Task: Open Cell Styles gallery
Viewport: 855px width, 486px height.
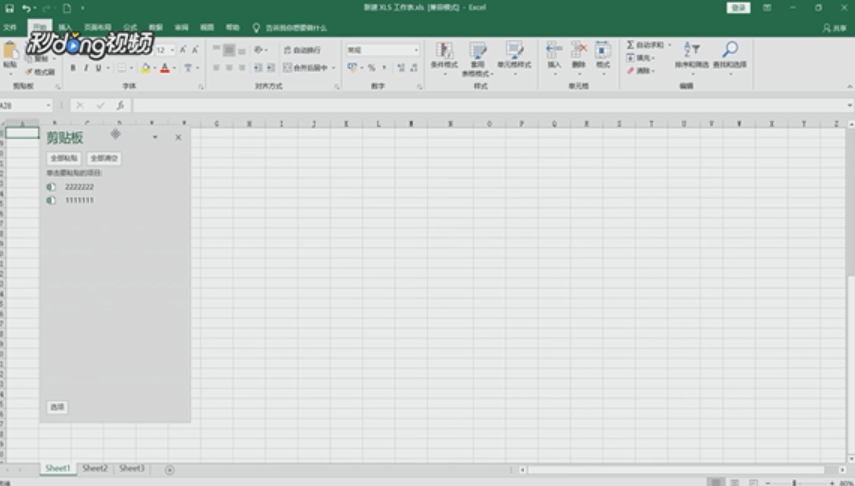Action: point(514,56)
